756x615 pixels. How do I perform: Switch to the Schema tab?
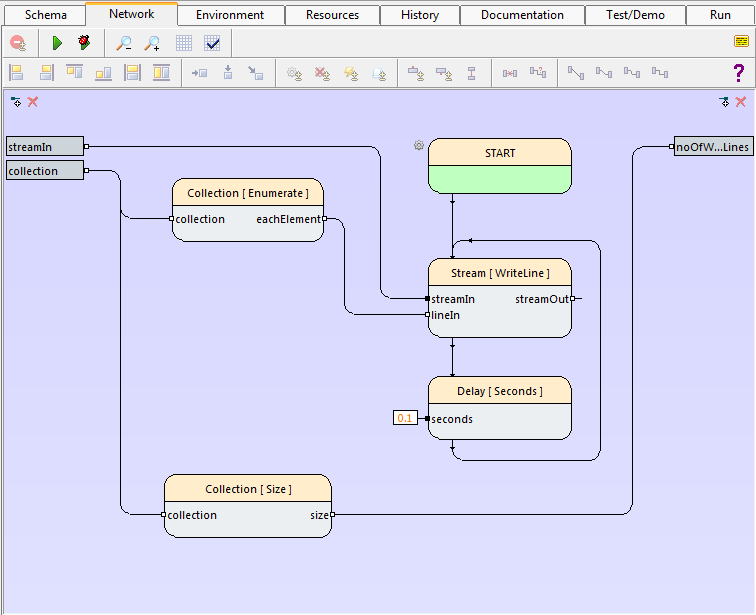coord(45,15)
